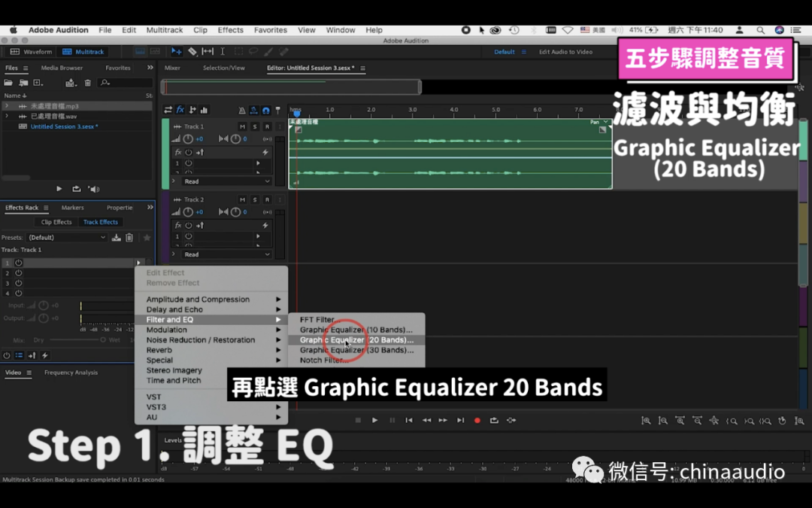The width and height of the screenshot is (812, 508).
Task: Show more tabs in the Files panel group
Action: 150,68
